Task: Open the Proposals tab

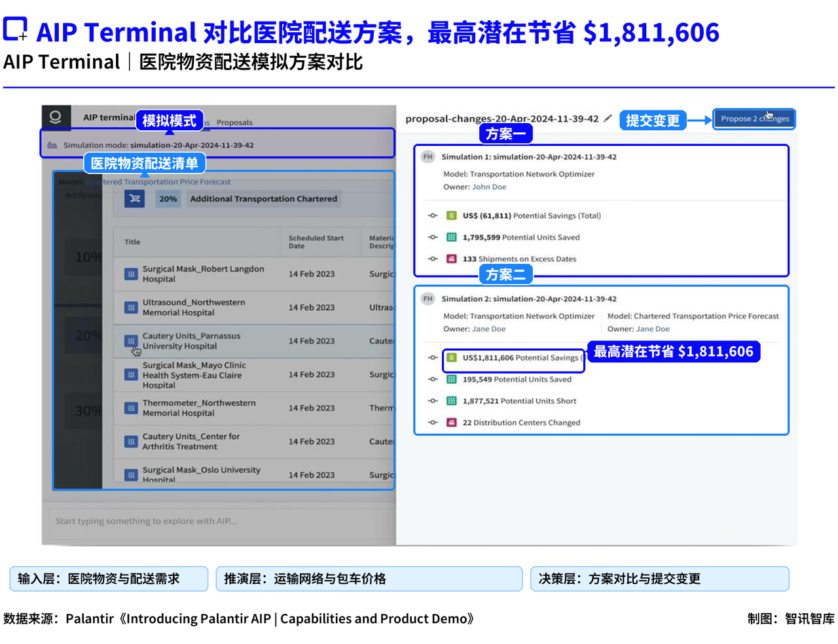Action: (x=234, y=122)
